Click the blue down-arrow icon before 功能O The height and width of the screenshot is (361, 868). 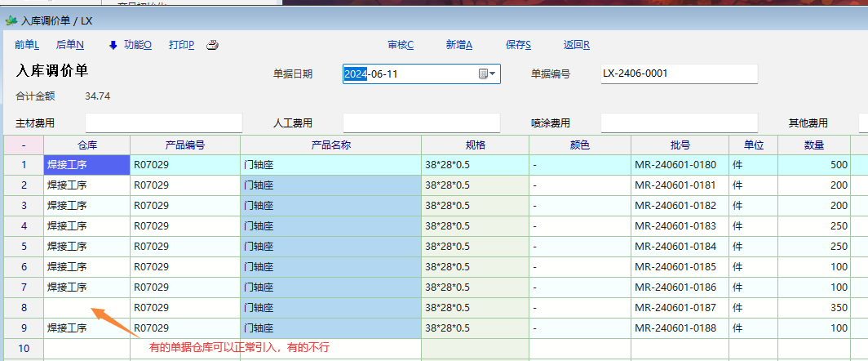[x=113, y=45]
